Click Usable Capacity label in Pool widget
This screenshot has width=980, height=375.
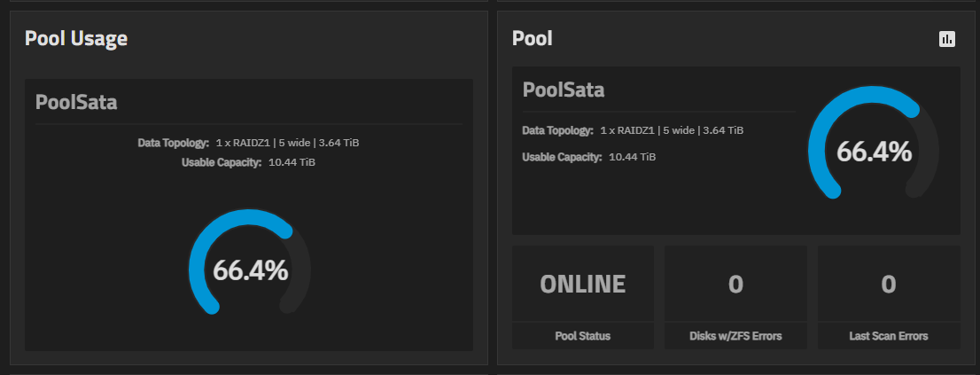pyautogui.click(x=562, y=157)
